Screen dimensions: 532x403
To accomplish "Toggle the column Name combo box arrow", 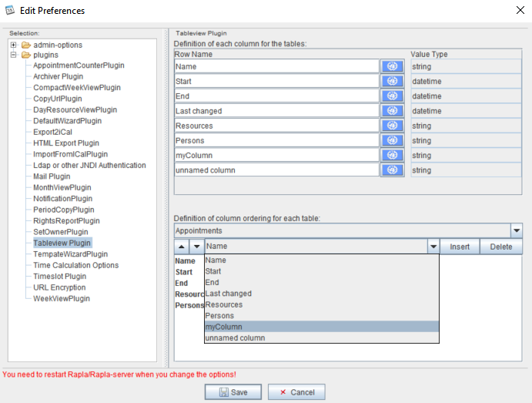I will coord(433,247).
